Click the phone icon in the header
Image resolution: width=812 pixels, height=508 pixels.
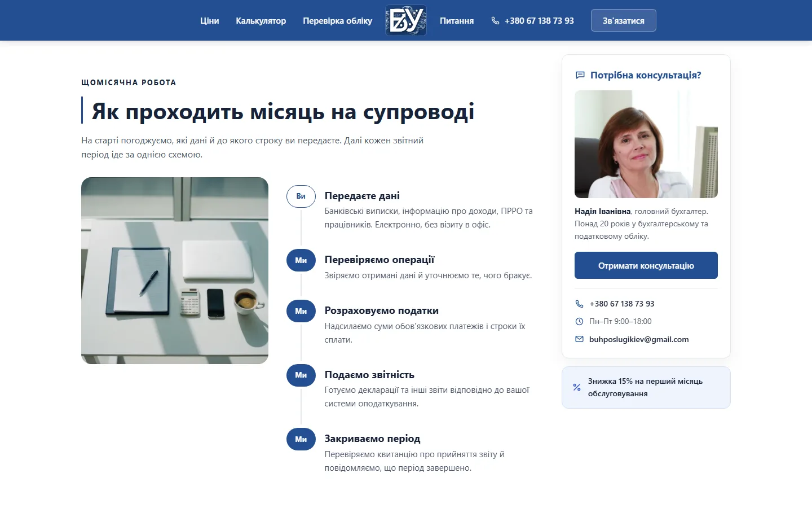click(495, 20)
